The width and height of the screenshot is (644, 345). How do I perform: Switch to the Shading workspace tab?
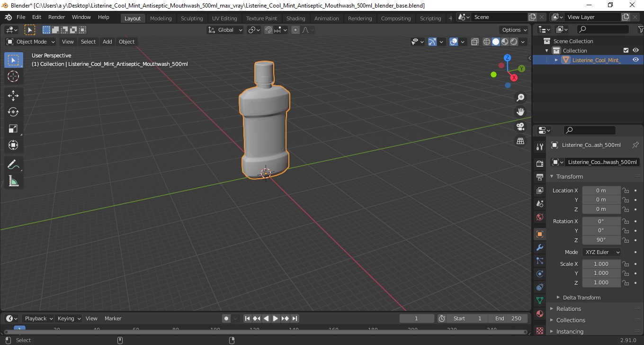point(295,18)
